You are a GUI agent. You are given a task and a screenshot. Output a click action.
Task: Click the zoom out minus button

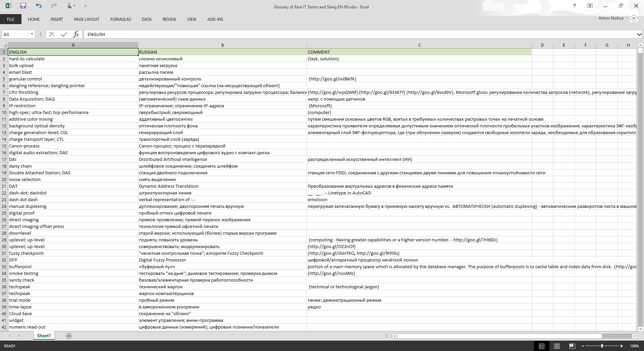[x=583, y=346]
